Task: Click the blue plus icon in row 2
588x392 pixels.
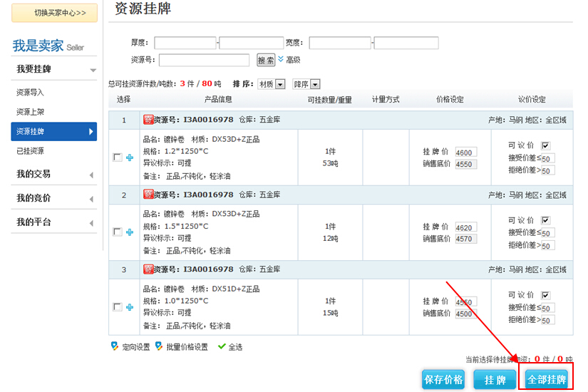Action: click(130, 232)
